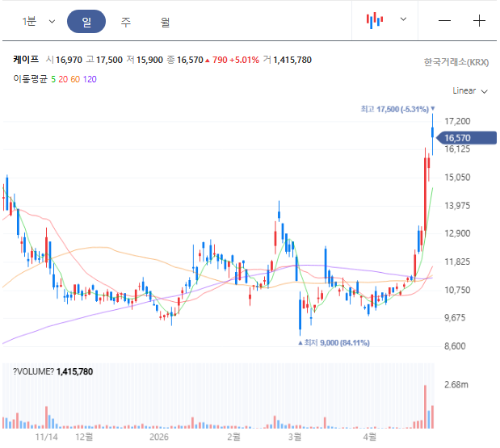Click the 거 1,415,780 volume value
Viewport: 500px width, 448px height.
288,60
